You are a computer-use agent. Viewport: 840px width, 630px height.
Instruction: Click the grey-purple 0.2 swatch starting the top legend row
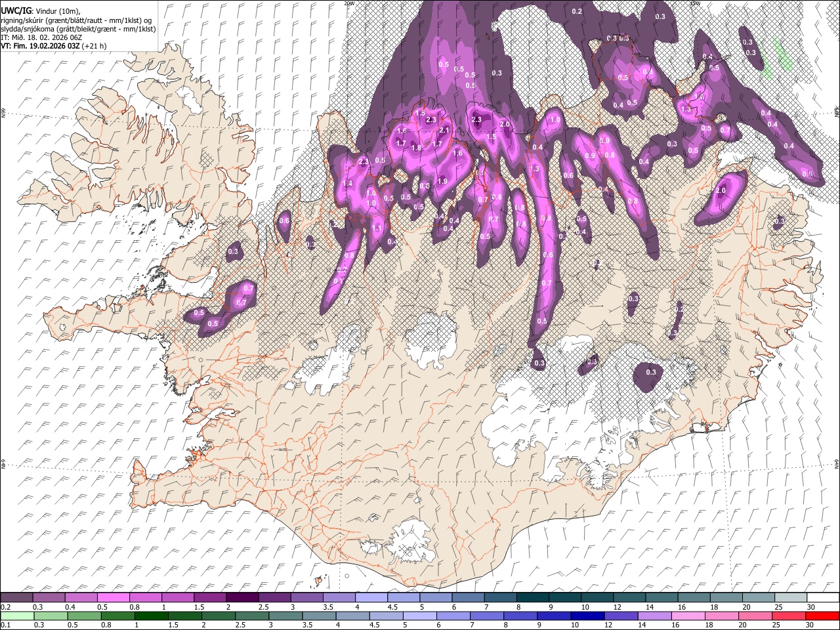(x=16, y=598)
